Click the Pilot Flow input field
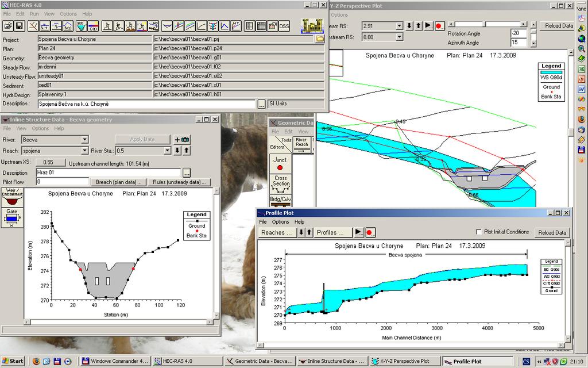The height and width of the screenshot is (368, 588). point(63,182)
